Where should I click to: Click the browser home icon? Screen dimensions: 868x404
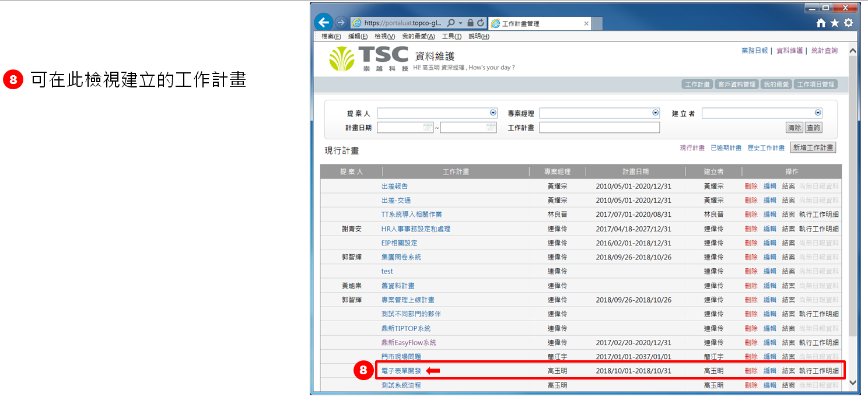(x=821, y=23)
